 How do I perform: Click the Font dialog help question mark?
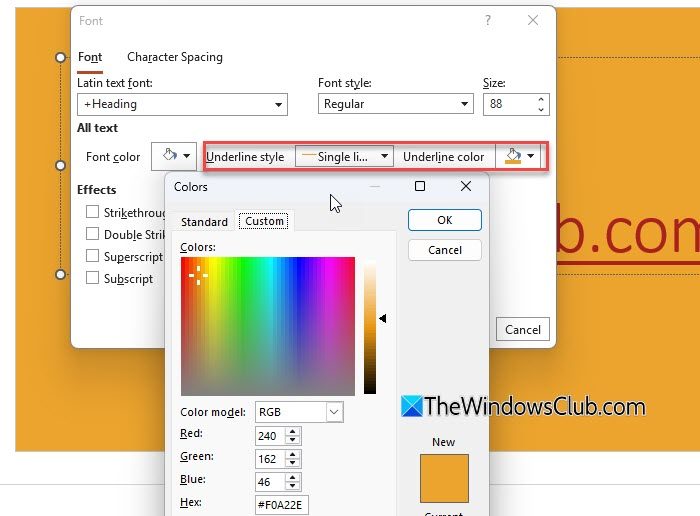488,20
